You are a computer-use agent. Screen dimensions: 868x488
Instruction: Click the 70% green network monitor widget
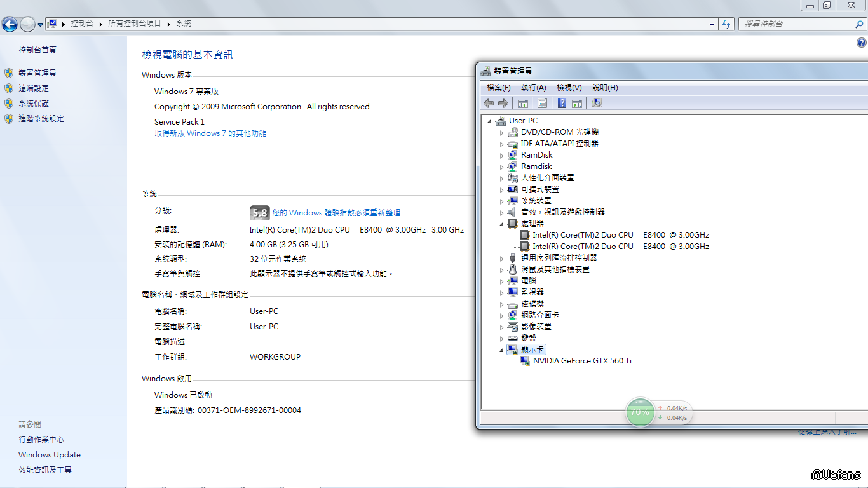coord(640,412)
